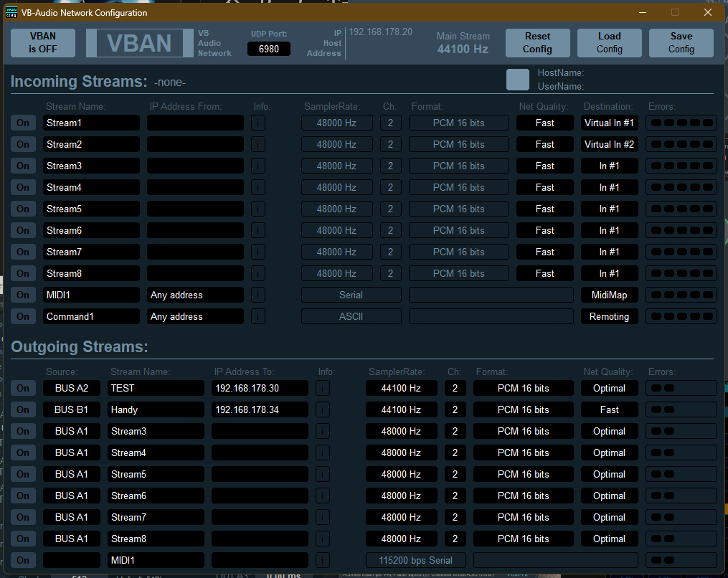The width and height of the screenshot is (728, 578).
Task: Open info for incoming Stream6
Action: click(x=258, y=230)
